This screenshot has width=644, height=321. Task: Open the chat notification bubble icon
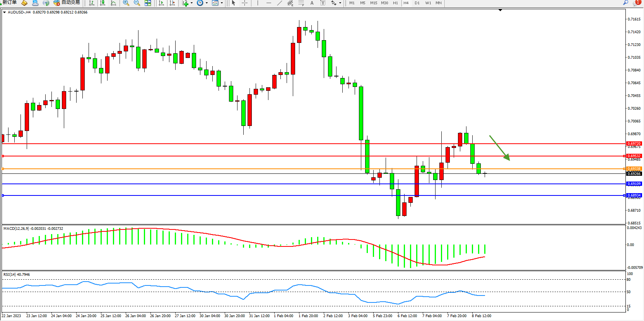click(x=636, y=3)
